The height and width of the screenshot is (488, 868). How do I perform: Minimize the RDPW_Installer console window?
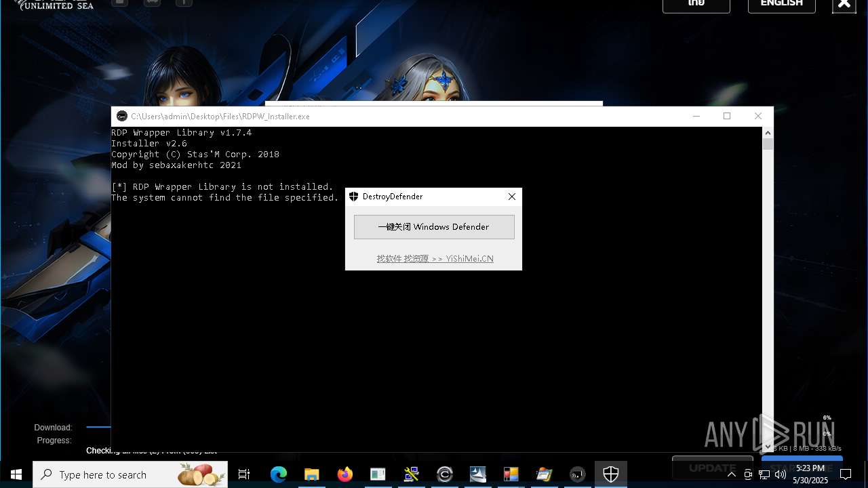[x=696, y=117]
